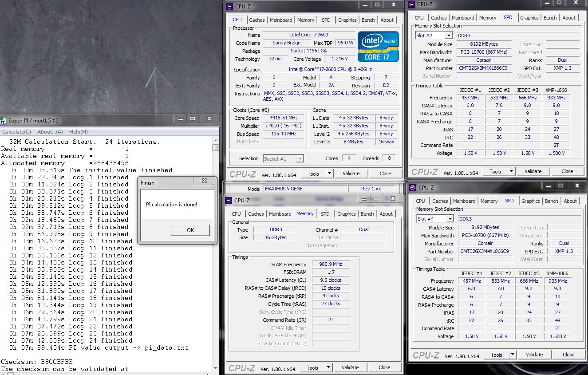Image resolution: width=588 pixels, height=375 pixels.
Task: Select CPU tab in Slot #2 SPD window
Action: click(419, 18)
